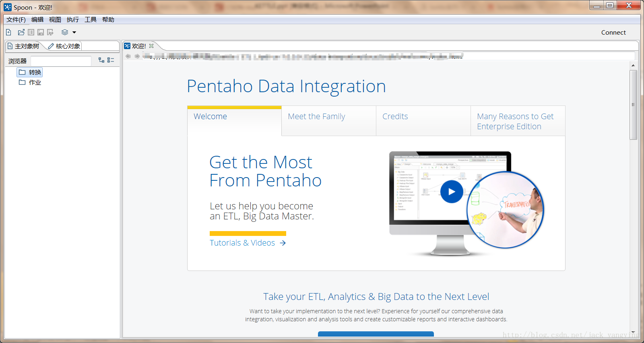The image size is (644, 343).
Task: Click the expand all tree icon
Action: tap(101, 60)
